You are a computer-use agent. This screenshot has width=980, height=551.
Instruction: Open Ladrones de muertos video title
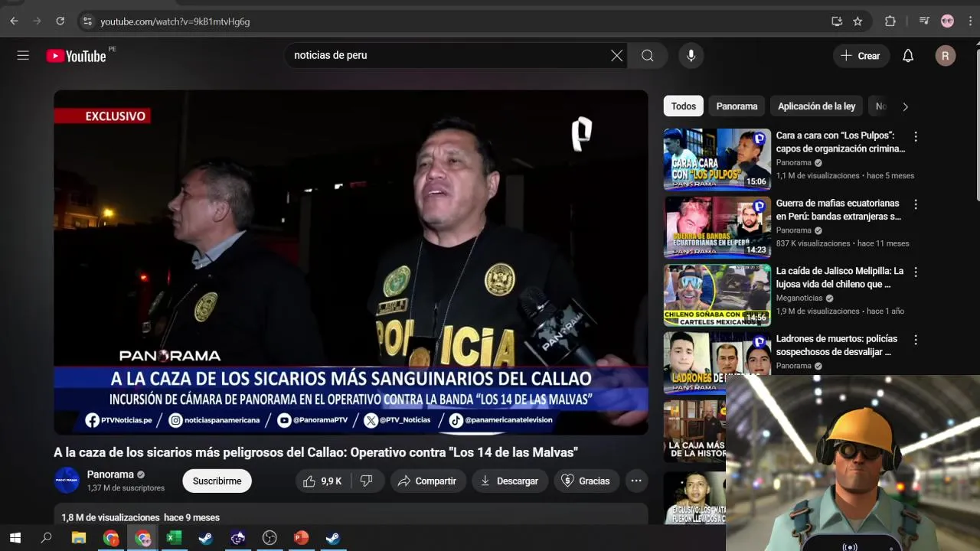pyautogui.click(x=837, y=345)
